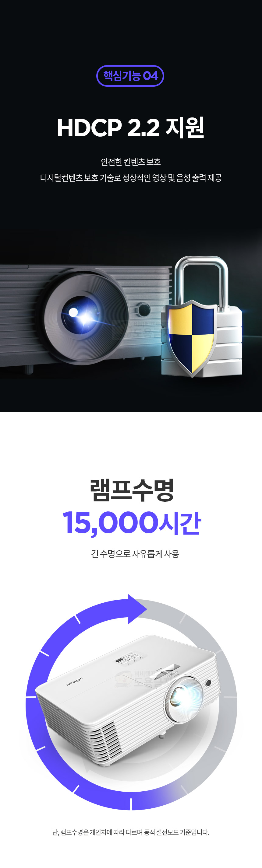The image size is (262, 868).
Task: Click the small sensor beside the dark projector's lens
Action: coord(144,309)
